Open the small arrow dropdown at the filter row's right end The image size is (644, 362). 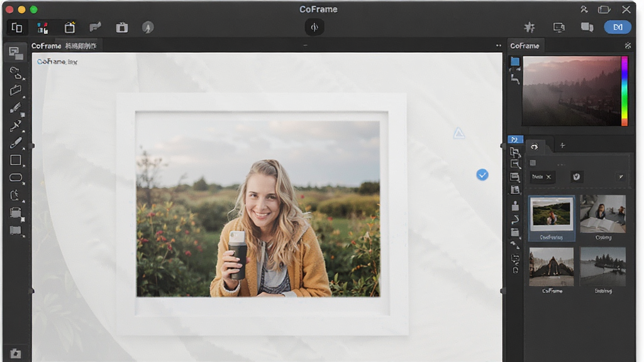621,177
